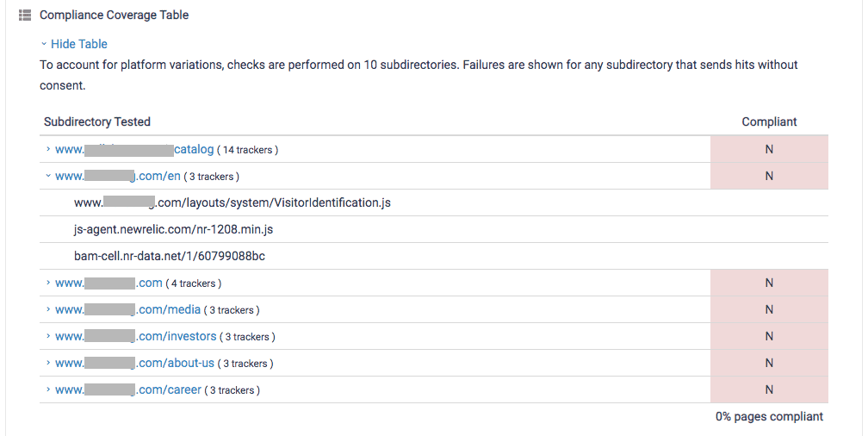
Task: Expand the .com row with 4 trackers
Action: [x=48, y=283]
